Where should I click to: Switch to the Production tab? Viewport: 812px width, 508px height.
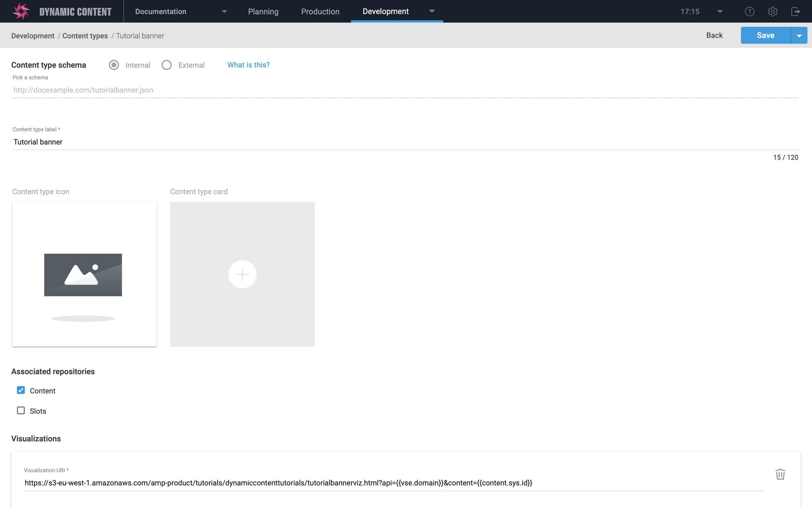click(x=320, y=12)
